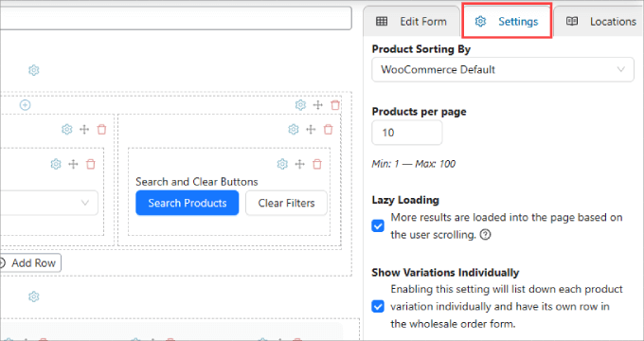Delete the column containing Search and Clear Buttons
The image size is (644, 341).
tap(329, 130)
